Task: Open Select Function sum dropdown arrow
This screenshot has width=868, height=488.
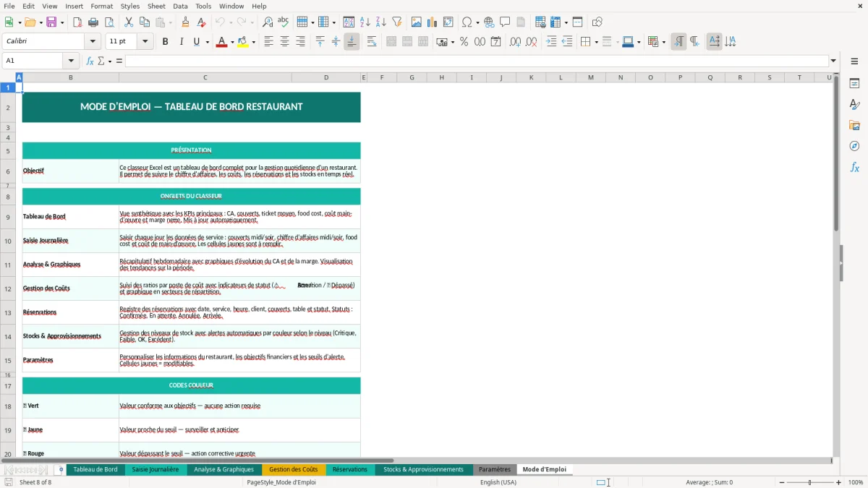Action: (110, 61)
